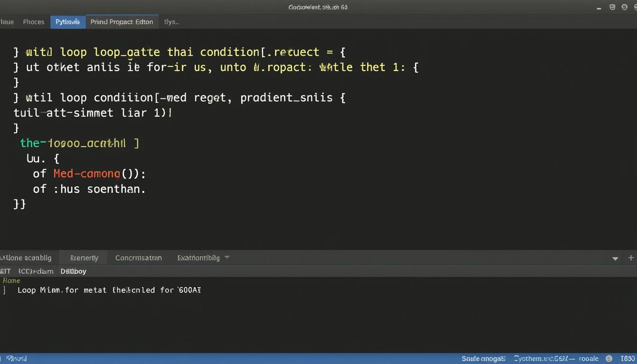Expand the 'Home' entry in the console output

(x=11, y=281)
